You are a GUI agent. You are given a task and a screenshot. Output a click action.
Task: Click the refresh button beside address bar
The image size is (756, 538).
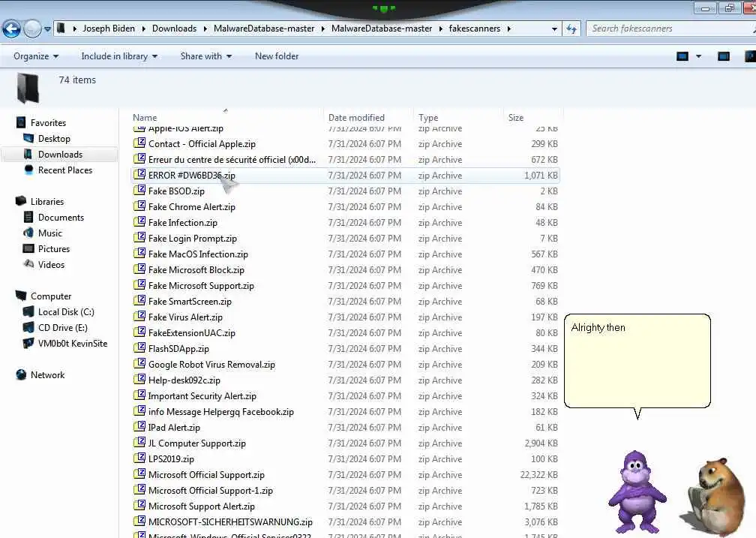(571, 29)
